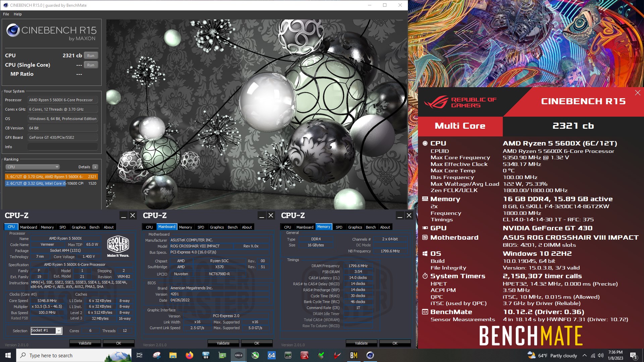The width and height of the screenshot is (644, 362).
Task: Click the Memory icon in BenchMate panel
Action: pos(425,199)
